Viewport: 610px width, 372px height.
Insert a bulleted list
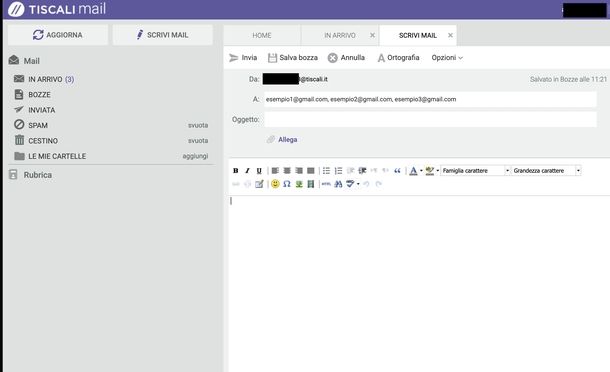pyautogui.click(x=326, y=170)
